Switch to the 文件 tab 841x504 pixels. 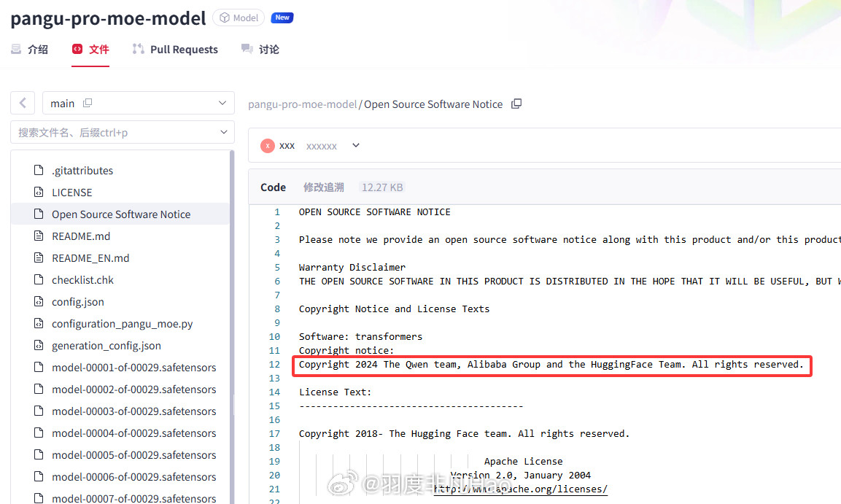(90, 50)
